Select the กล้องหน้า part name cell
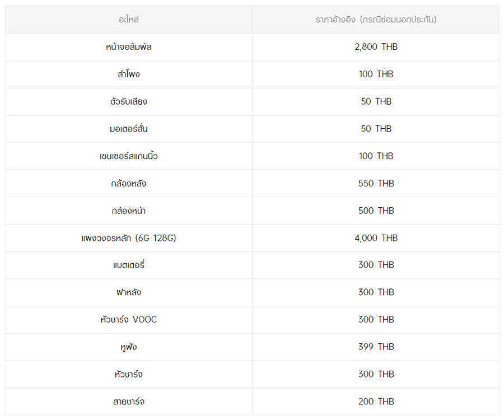Viewport: 504px width, 420px height. 129,211
